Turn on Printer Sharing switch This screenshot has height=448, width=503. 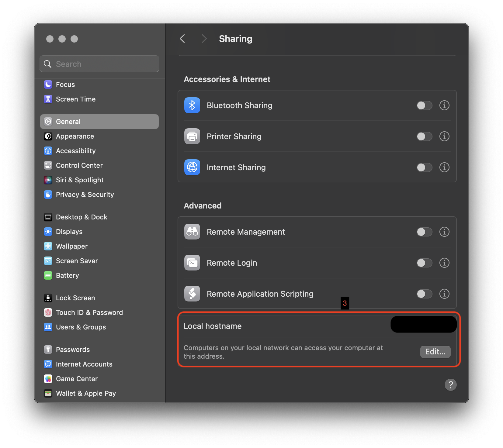point(424,136)
